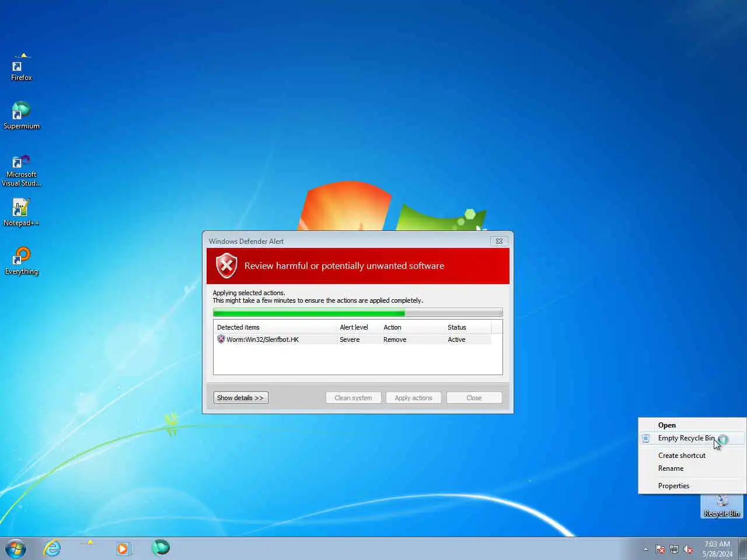This screenshot has width=747, height=560.
Task: Choose Open in the Recycle Bin menu
Action: [x=692, y=425]
